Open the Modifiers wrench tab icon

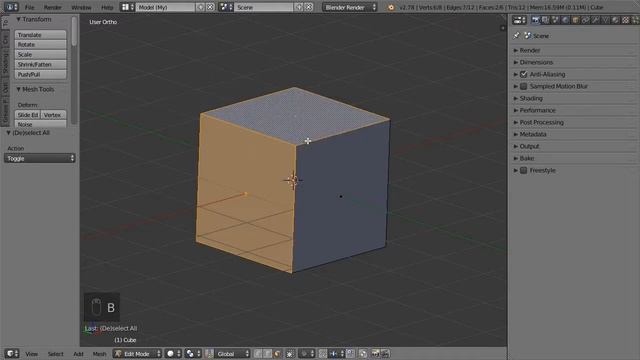[595, 20]
